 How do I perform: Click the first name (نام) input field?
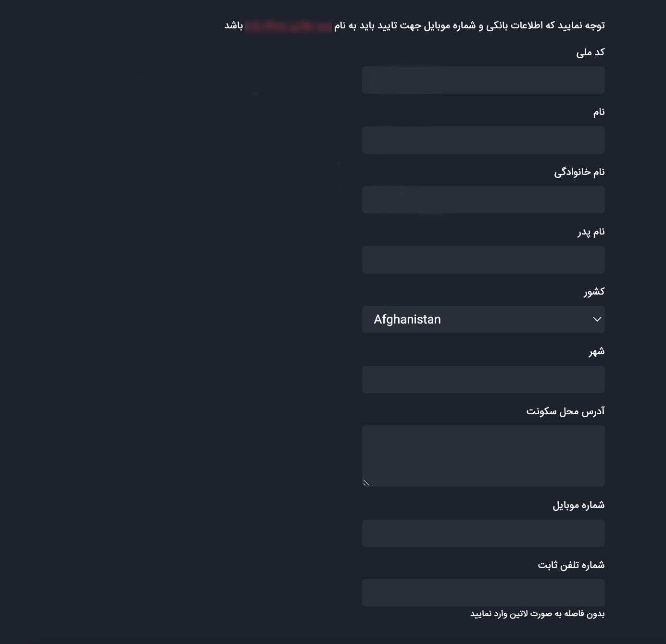point(483,140)
